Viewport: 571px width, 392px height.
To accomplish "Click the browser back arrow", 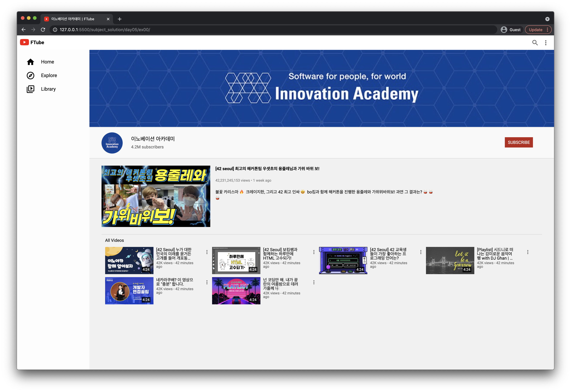I will click(24, 29).
